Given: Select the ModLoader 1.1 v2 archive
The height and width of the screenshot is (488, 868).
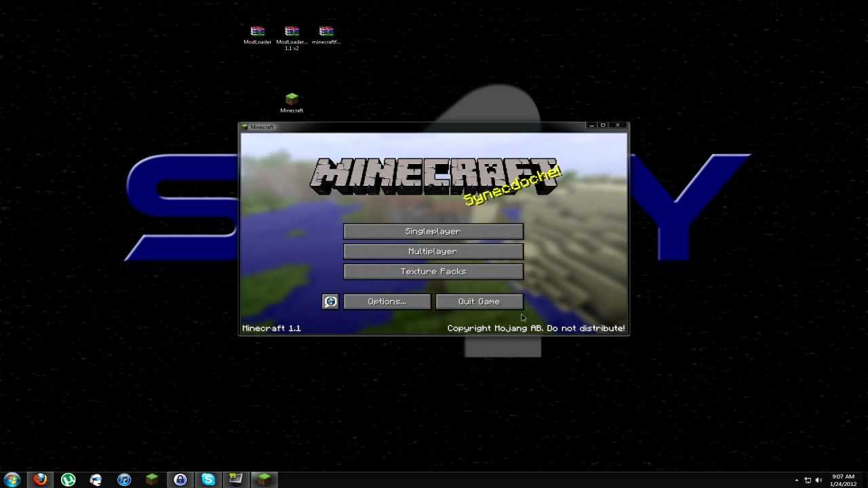Looking at the screenshot, I should (x=292, y=39).
